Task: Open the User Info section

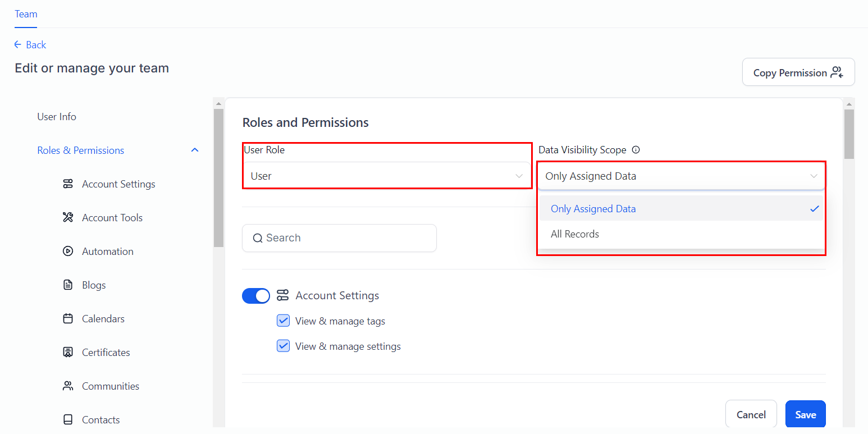Action: click(57, 117)
